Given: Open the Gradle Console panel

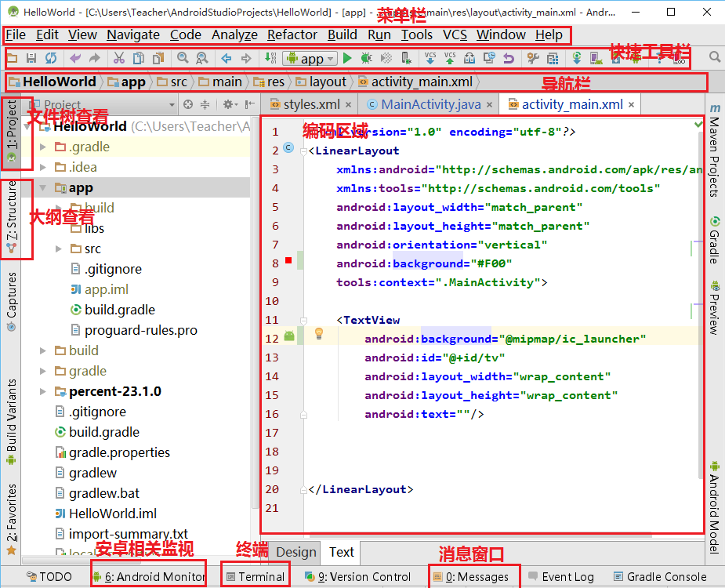Looking at the screenshot, I should click(x=660, y=577).
